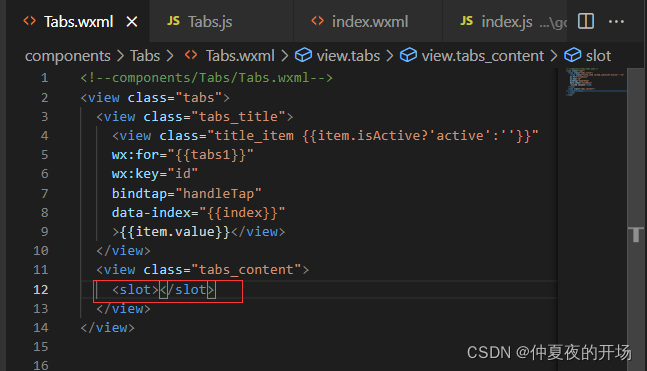This screenshot has height=371, width=647.
Task: Select the Tabs.wxml file breadcrumb
Action: pos(240,56)
